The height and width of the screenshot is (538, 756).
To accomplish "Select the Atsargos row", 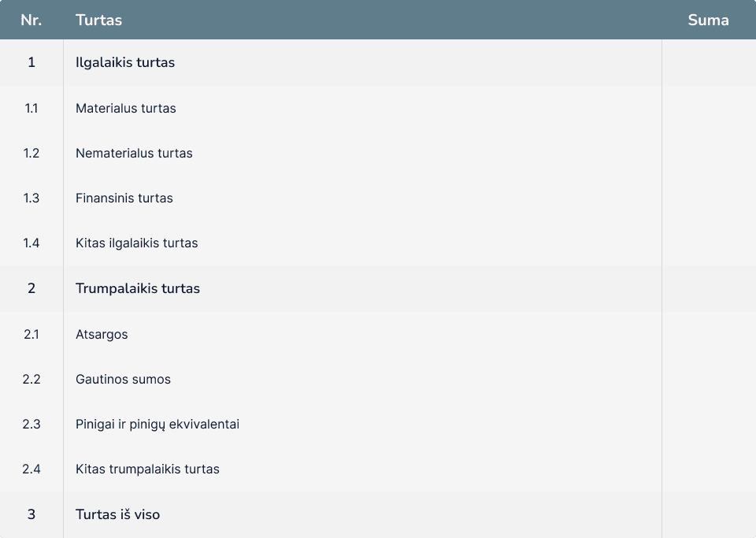I will pyautogui.click(x=378, y=334).
